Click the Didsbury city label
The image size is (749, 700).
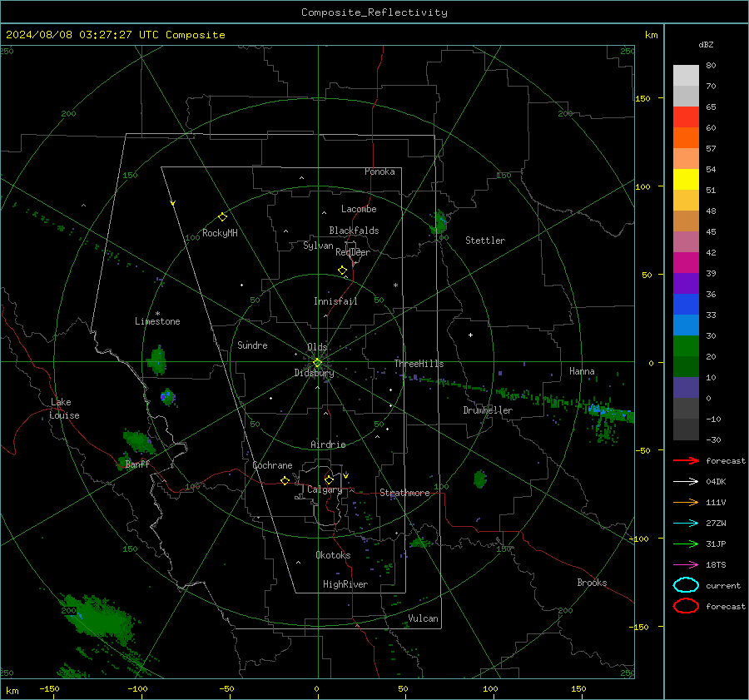pos(315,373)
